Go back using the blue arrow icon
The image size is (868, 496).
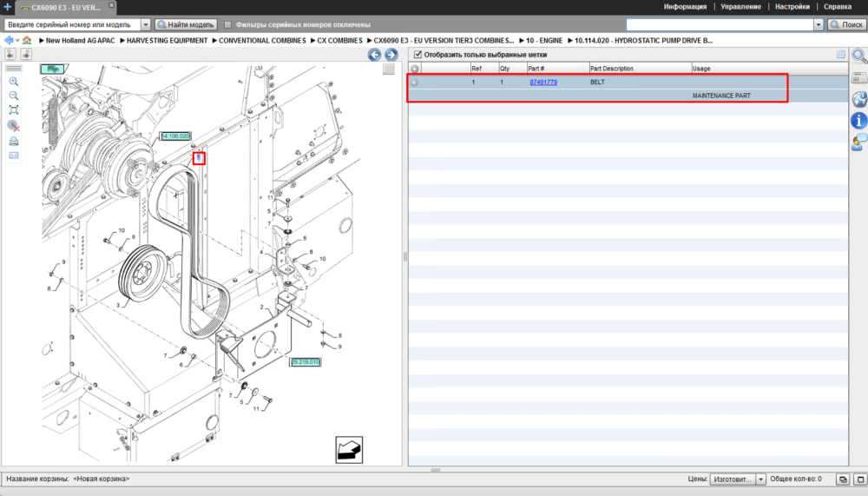click(9, 40)
